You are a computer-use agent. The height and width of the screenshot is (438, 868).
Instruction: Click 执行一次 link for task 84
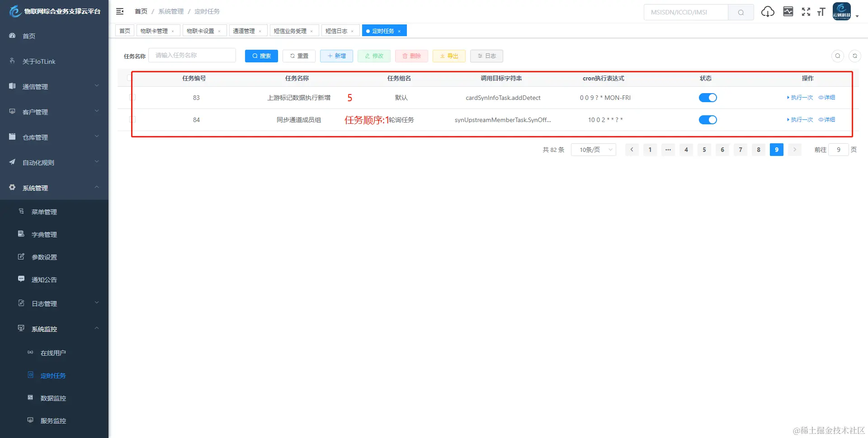pos(800,120)
